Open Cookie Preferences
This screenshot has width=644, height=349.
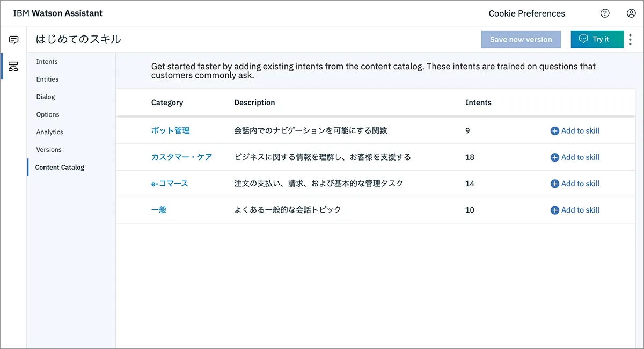tap(527, 13)
